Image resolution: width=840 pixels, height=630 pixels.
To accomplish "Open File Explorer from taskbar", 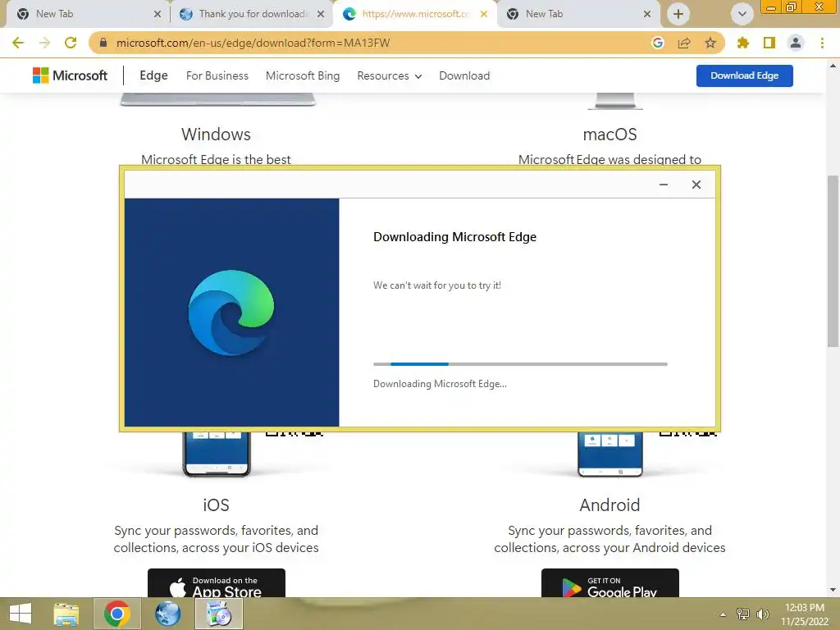I will coord(66,614).
